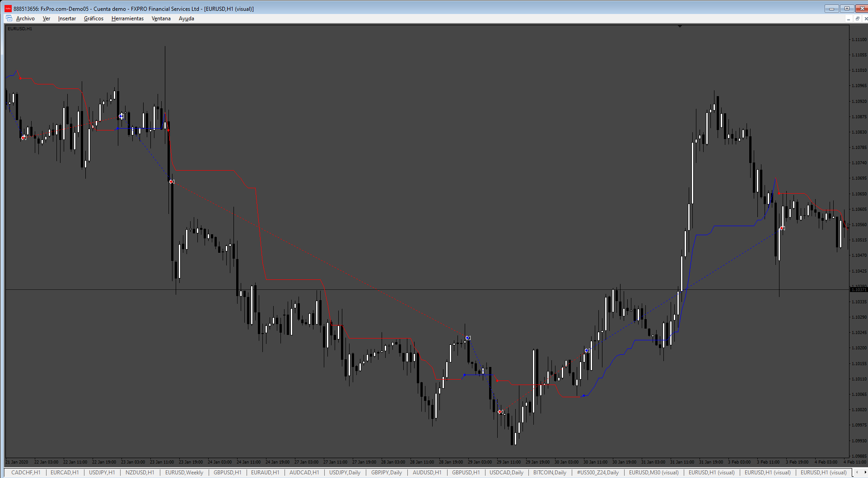Open the Ayuda menu
This screenshot has height=478, width=868.
tap(186, 19)
